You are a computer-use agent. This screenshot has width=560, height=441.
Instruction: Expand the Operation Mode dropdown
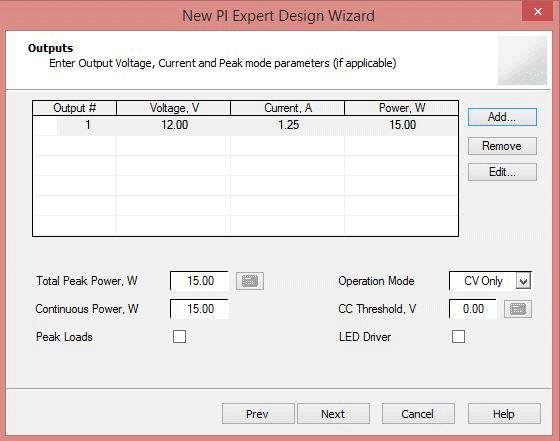[523, 281]
